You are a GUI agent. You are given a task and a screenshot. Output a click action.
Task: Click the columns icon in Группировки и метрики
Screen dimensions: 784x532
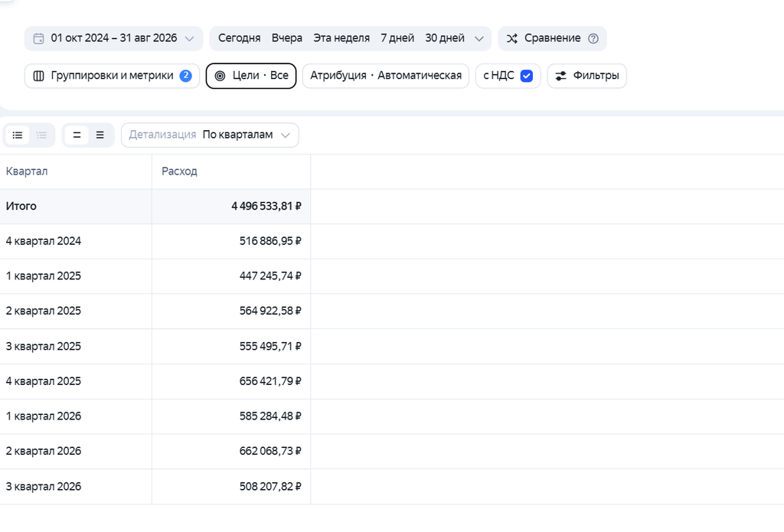38,76
